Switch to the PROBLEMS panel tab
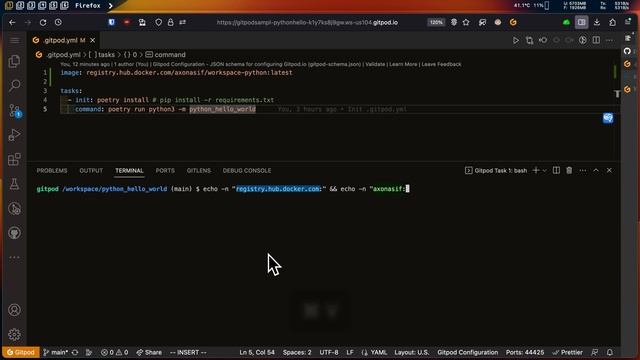The image size is (640, 360). 52,171
